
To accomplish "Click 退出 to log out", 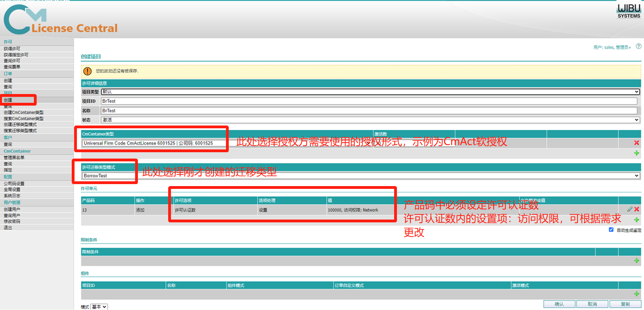I will pyautogui.click(x=8, y=228).
